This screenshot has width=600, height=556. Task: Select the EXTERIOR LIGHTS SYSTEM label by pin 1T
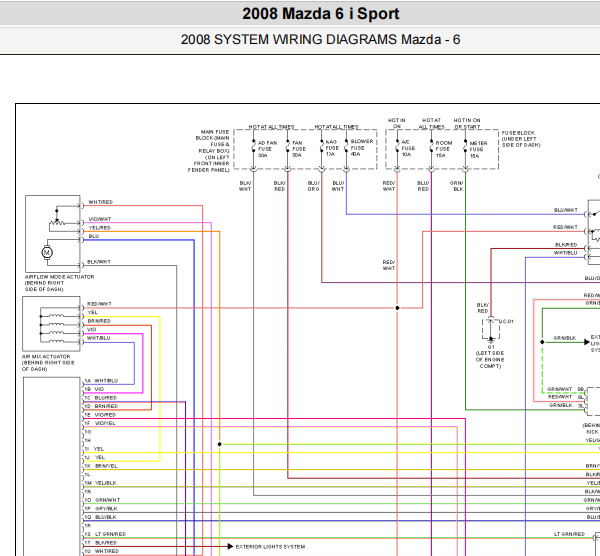coord(270,547)
